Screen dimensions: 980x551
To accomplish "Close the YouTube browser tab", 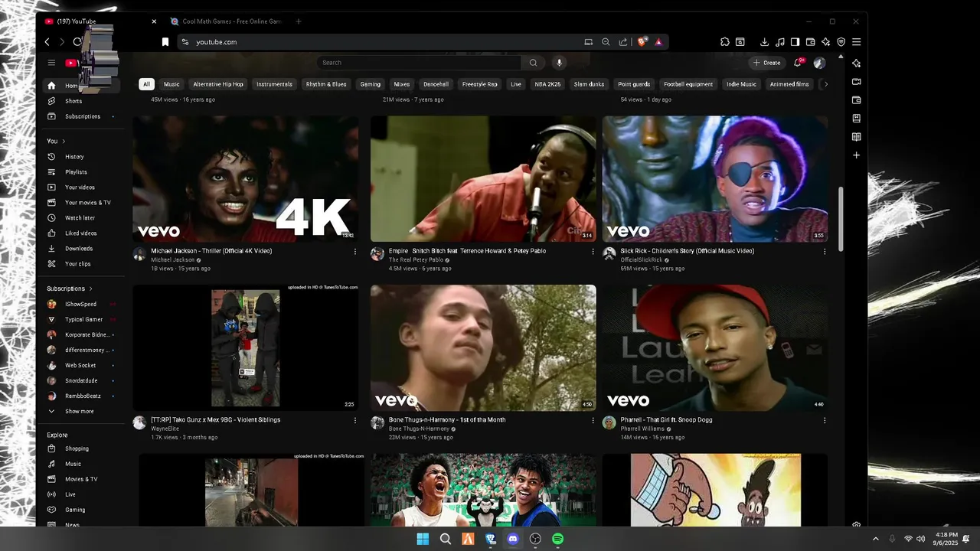I will click(154, 21).
